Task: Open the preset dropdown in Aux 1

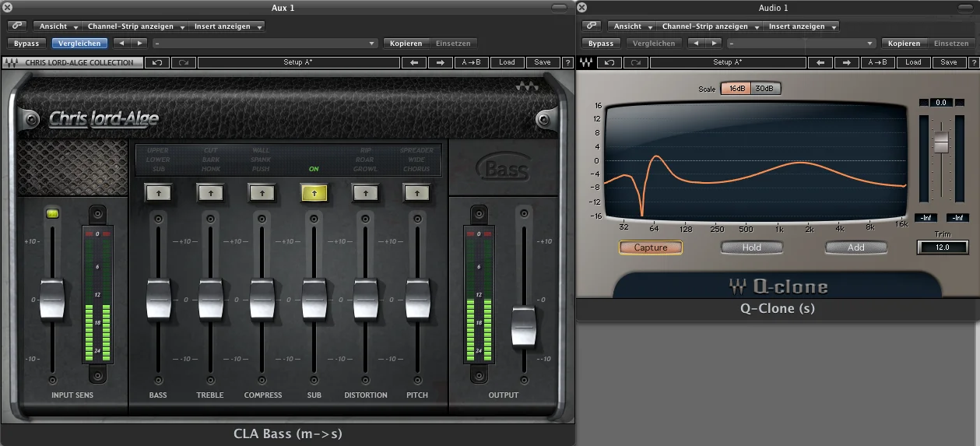Action: (x=266, y=44)
